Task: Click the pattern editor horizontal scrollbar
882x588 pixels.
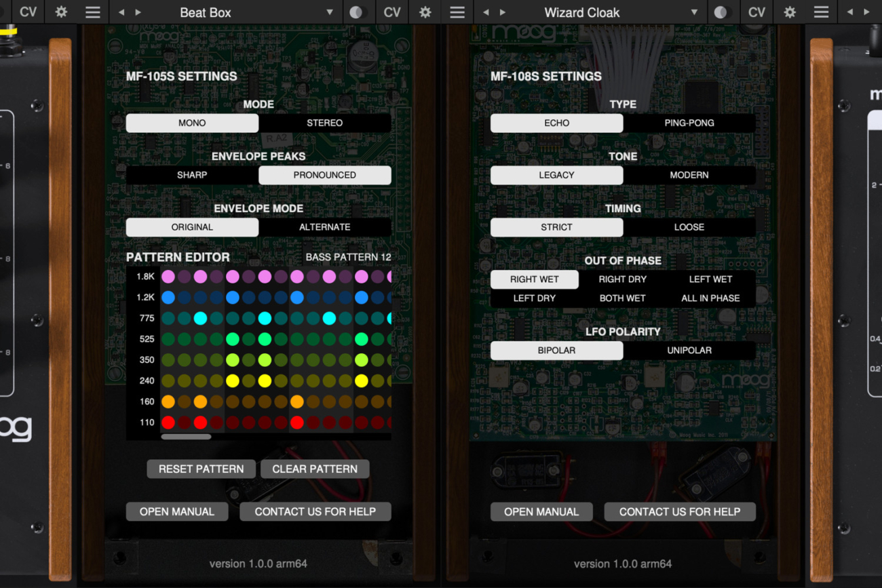Action: [x=186, y=437]
